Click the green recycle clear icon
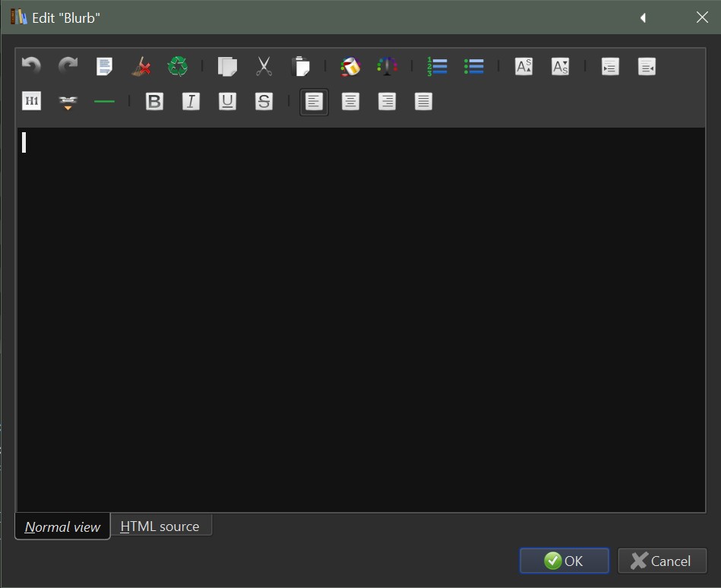The image size is (721, 588). pos(178,66)
